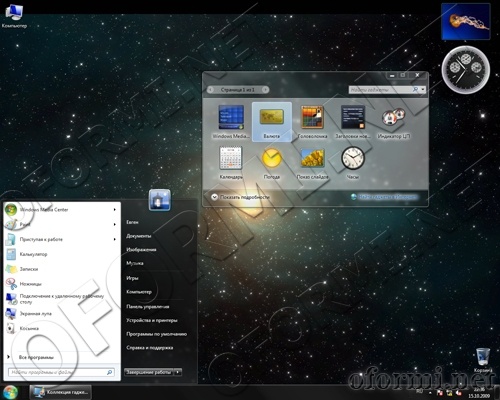Screen dimensions: 500x400
Task: Click the magnifier in Start search box
Action: tap(109, 372)
